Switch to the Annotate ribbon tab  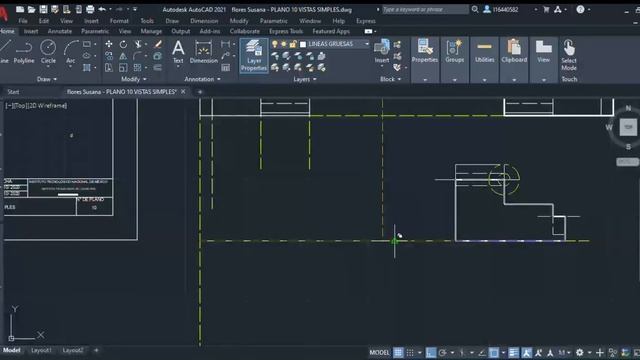[x=60, y=31]
